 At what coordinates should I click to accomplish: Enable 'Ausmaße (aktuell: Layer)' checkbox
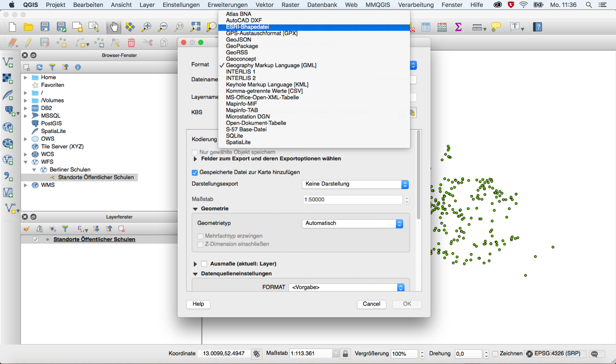coord(204,264)
